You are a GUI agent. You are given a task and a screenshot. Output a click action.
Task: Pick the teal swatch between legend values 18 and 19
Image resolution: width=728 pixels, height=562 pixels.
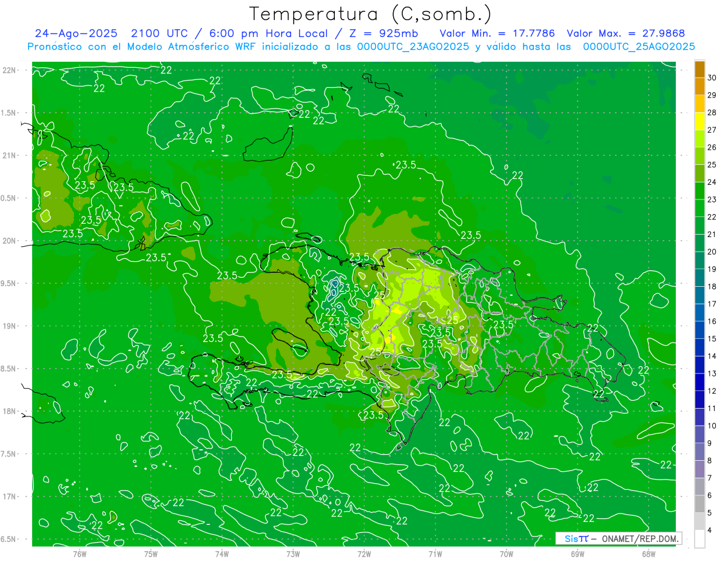699,278
